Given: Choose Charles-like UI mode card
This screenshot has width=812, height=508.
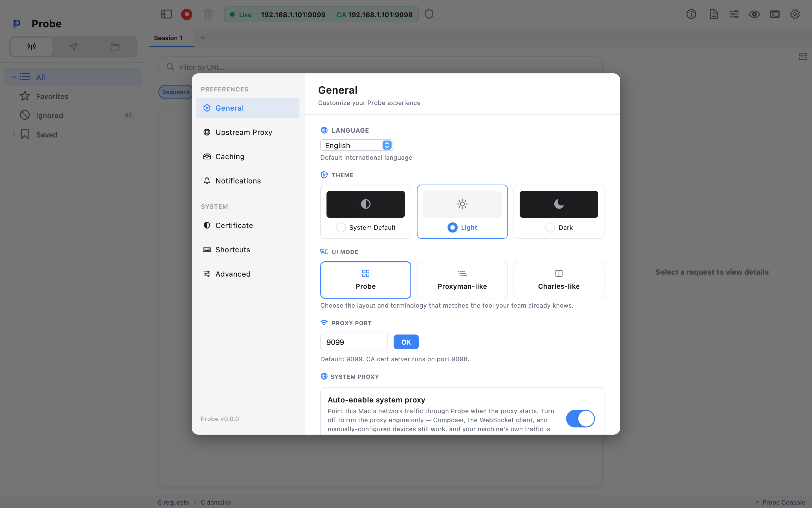Looking at the screenshot, I should 559,280.
